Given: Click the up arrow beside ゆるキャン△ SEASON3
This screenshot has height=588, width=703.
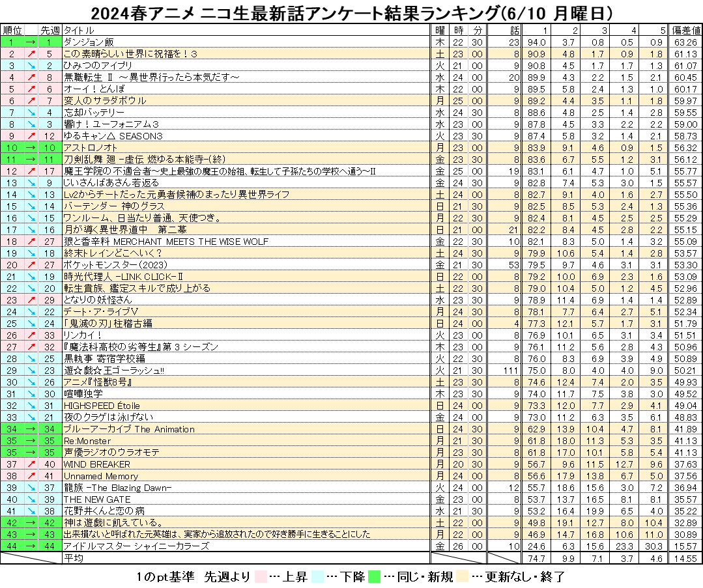Looking at the screenshot, I should click(31, 136).
